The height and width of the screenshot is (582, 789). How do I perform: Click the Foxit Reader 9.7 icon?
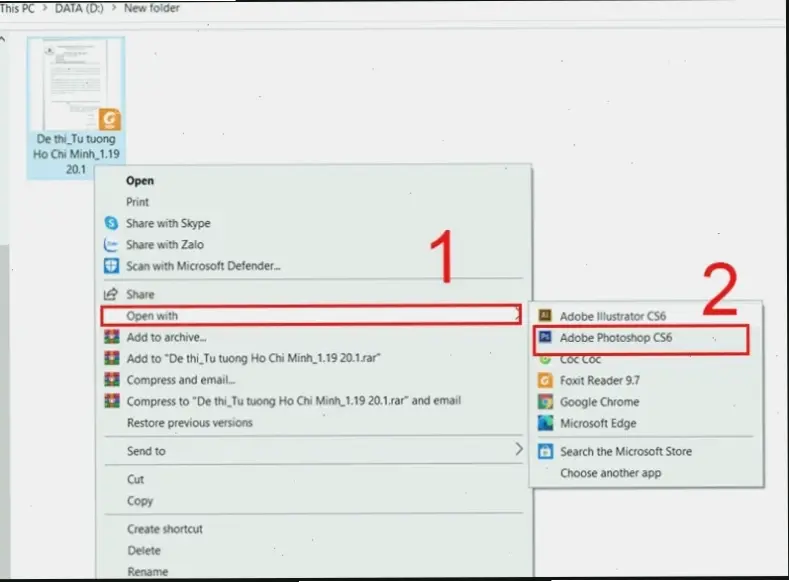pos(545,380)
